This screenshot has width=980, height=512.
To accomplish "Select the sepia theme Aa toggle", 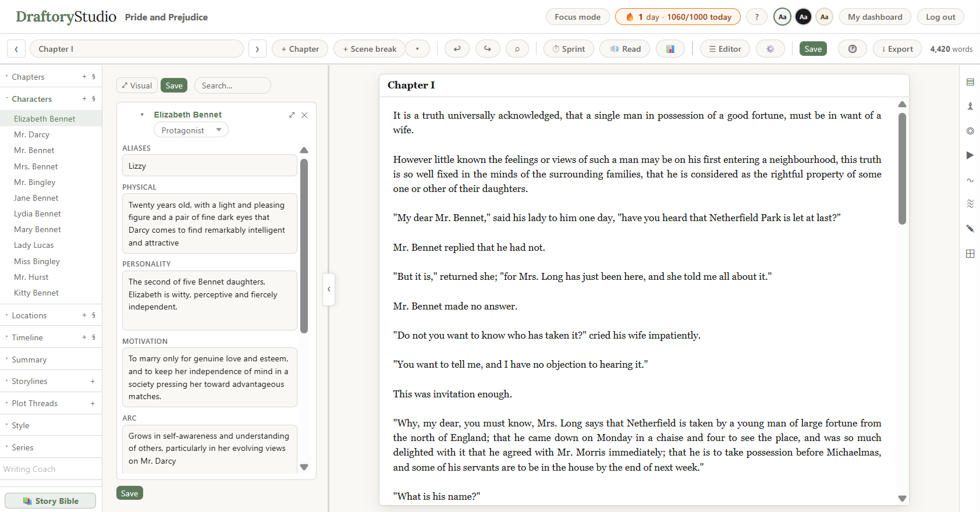I will [x=824, y=17].
